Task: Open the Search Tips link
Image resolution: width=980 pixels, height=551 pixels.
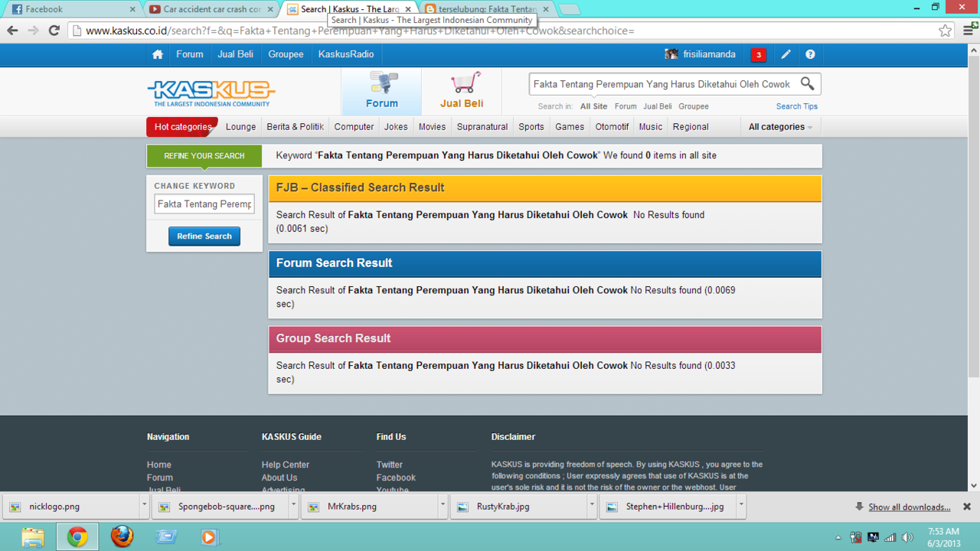Action: click(797, 106)
